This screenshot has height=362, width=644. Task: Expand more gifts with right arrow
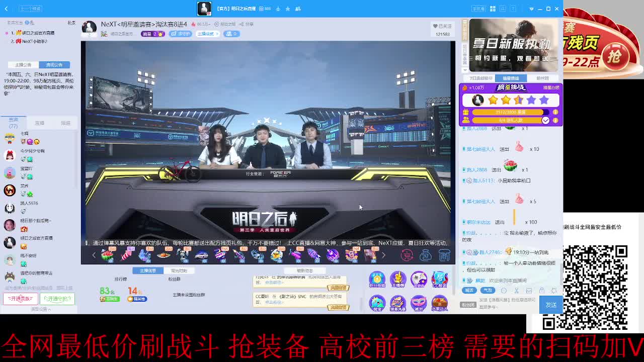(x=383, y=256)
